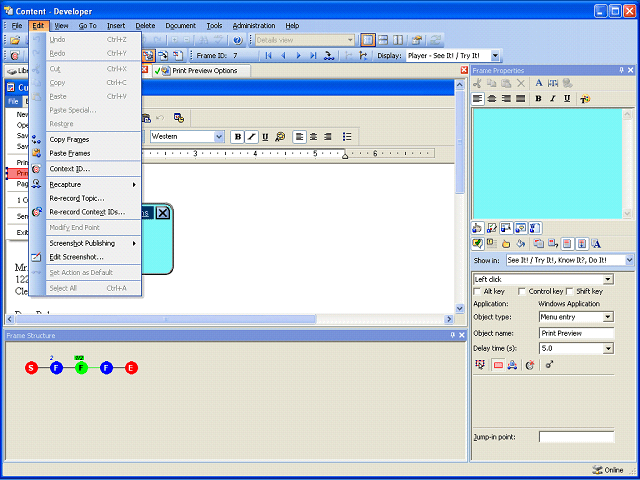Open the Show in modes dropdown
Image resolution: width=640 pixels, height=480 pixels.
(629, 260)
